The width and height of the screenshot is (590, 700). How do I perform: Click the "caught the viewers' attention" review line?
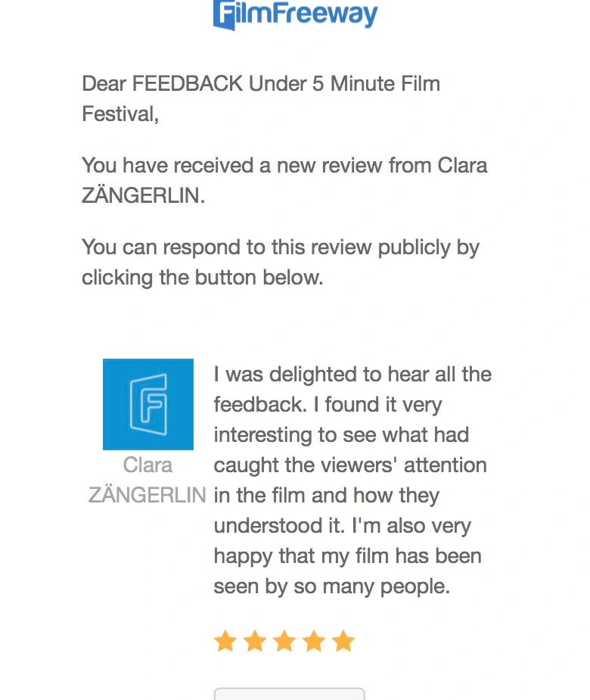click(349, 465)
